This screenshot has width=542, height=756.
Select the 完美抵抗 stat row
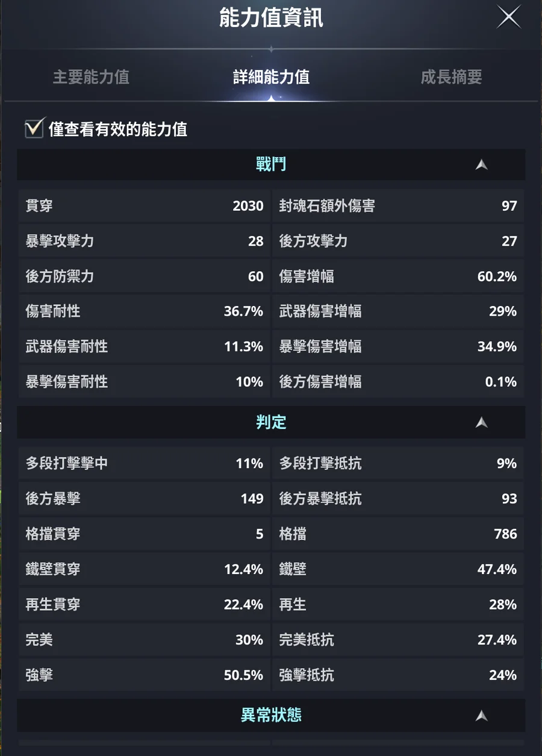click(398, 640)
